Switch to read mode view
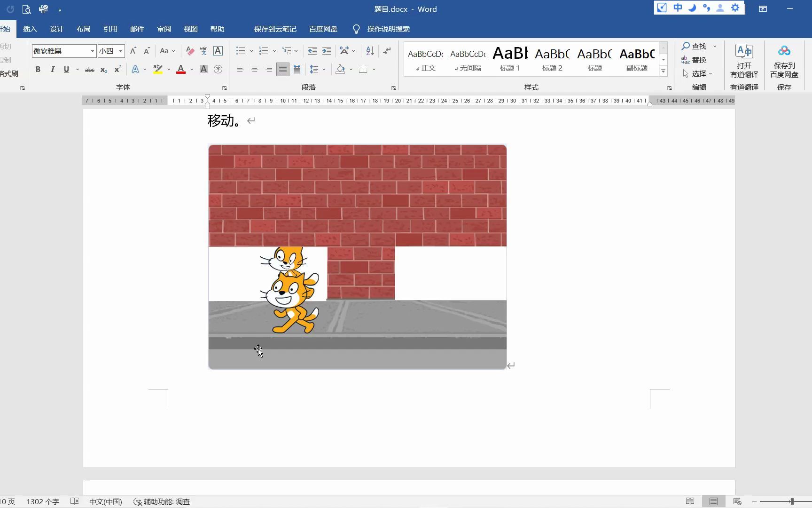Image resolution: width=812 pixels, height=508 pixels. pyautogui.click(x=690, y=501)
